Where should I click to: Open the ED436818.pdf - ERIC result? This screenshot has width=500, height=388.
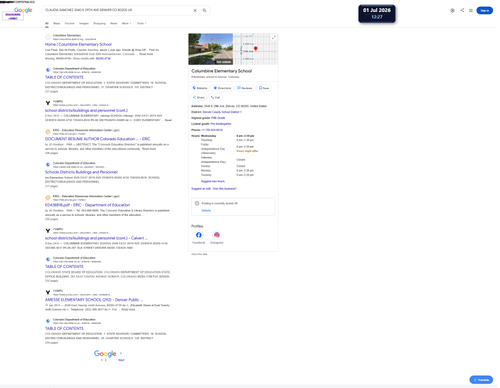[87, 205]
